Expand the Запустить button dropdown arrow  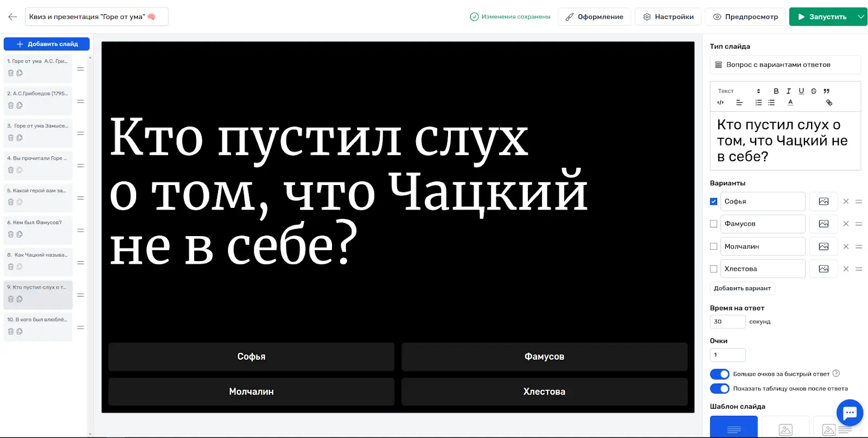860,17
